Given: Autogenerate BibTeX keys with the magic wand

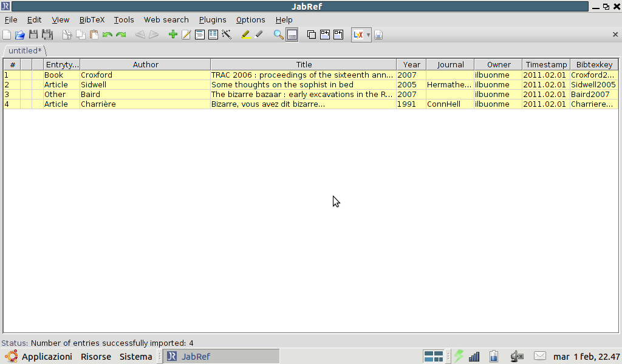Looking at the screenshot, I should click(227, 35).
